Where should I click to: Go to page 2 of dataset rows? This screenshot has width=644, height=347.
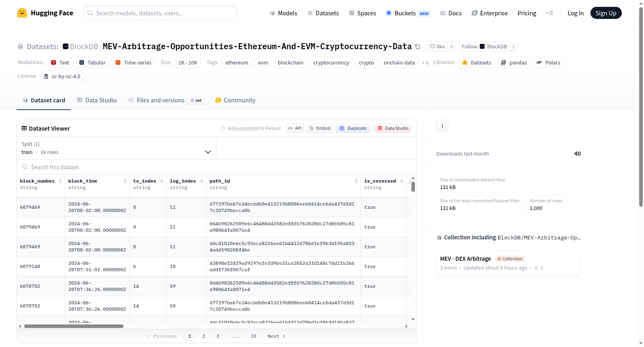[204, 336]
